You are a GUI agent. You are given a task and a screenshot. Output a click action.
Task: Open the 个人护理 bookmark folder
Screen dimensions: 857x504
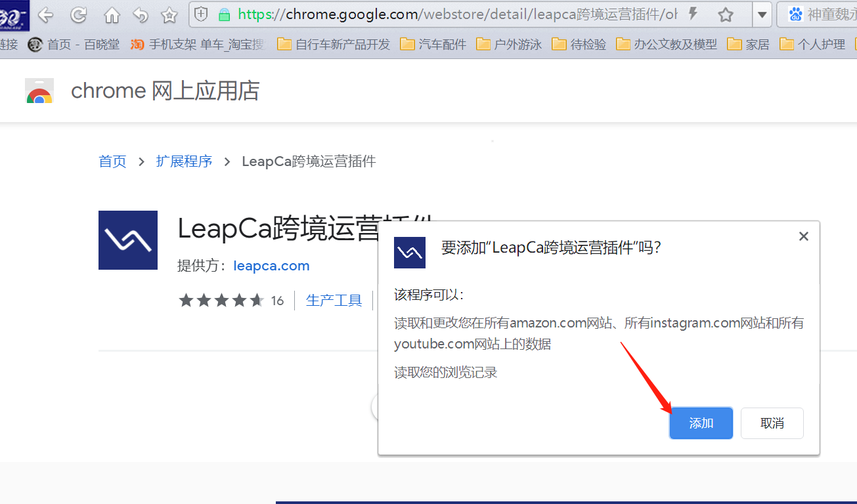point(812,44)
